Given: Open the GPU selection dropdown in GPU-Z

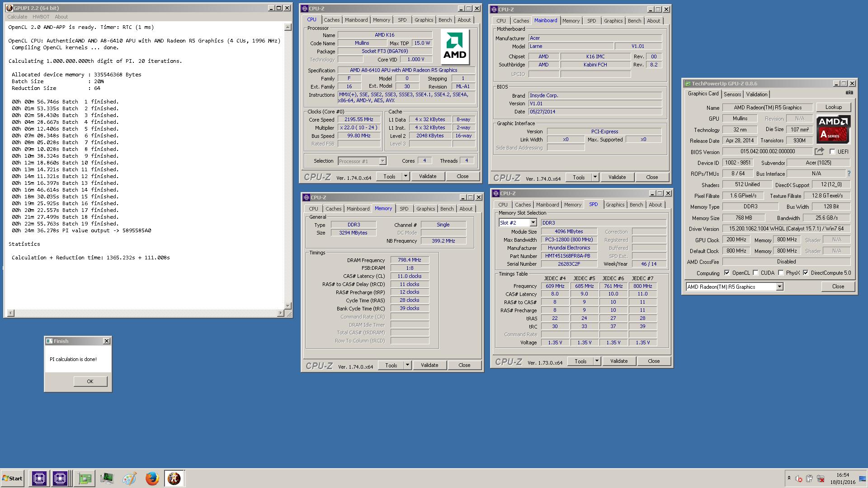Looking at the screenshot, I should click(x=779, y=287).
